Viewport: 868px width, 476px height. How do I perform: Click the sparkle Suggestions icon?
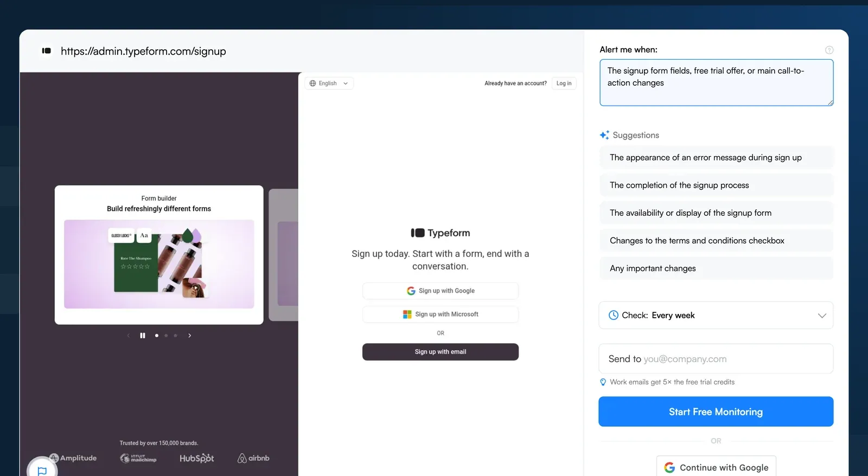(x=604, y=135)
